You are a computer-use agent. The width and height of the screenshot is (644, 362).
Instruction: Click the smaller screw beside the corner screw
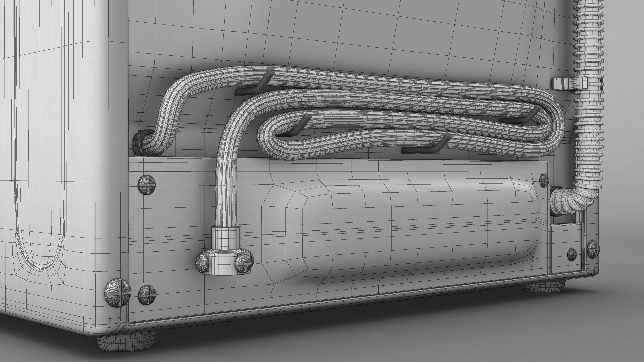click(147, 295)
